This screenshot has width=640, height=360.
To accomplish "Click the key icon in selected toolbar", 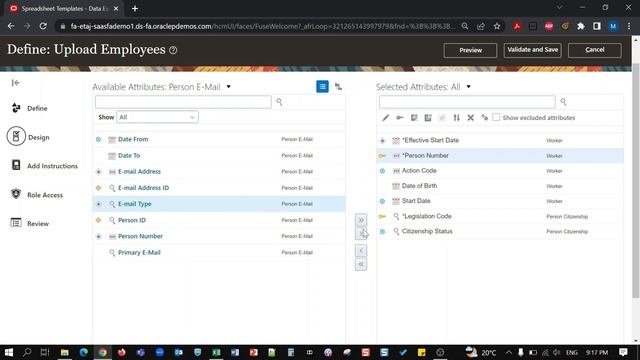I will point(400,118).
